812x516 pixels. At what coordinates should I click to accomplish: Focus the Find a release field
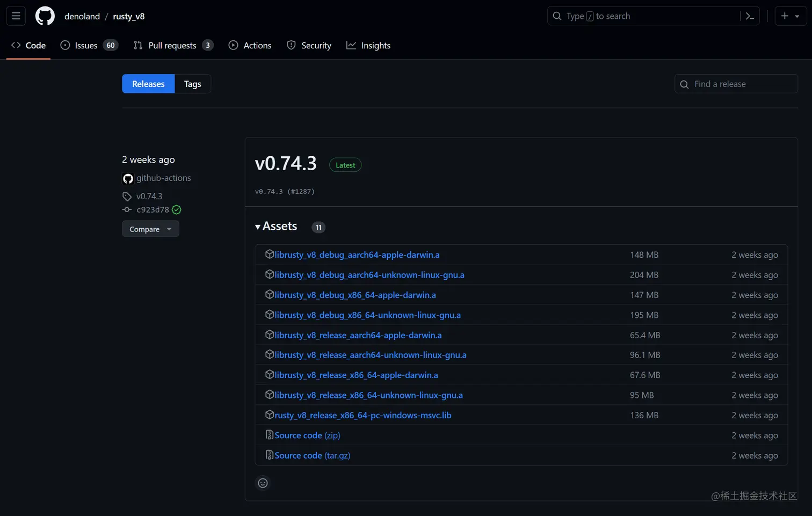(736, 84)
